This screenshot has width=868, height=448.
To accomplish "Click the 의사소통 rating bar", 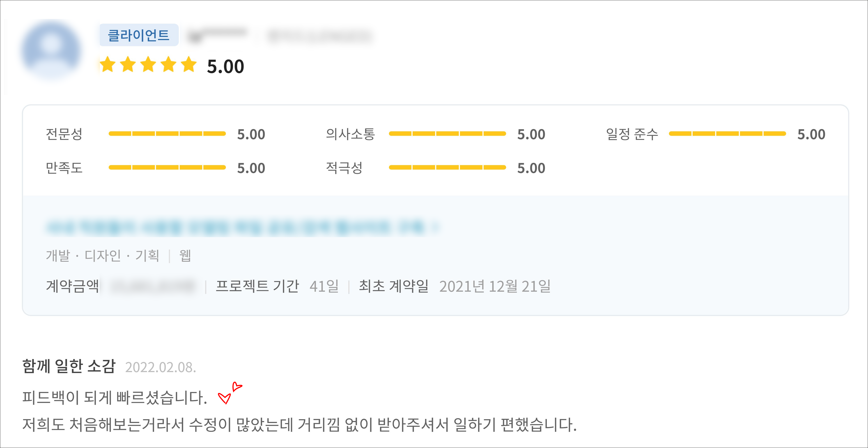I will point(447,134).
